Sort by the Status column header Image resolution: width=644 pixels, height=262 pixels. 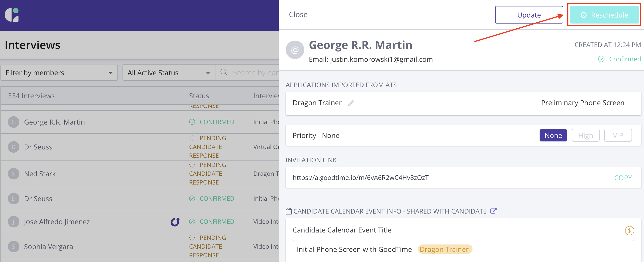199,96
